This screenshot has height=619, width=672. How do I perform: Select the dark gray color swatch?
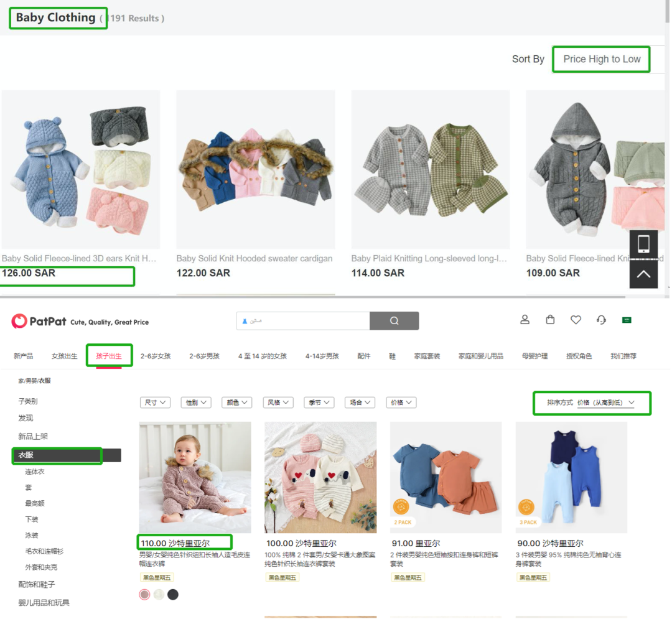173,594
